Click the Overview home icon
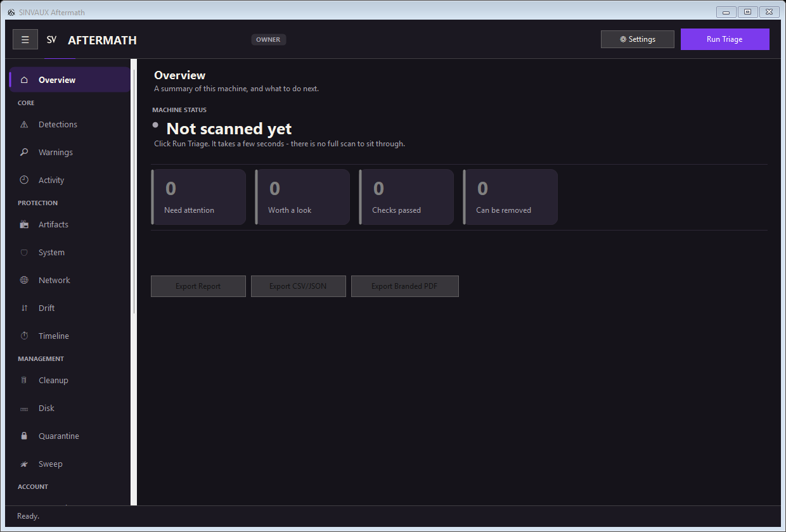Screen dimensions: 786x532 (x=24, y=80)
